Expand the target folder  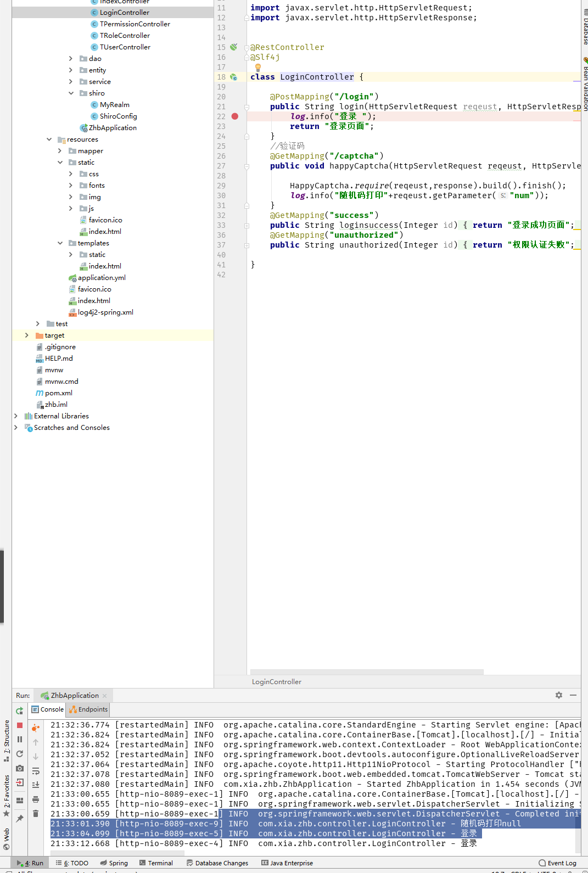27,335
